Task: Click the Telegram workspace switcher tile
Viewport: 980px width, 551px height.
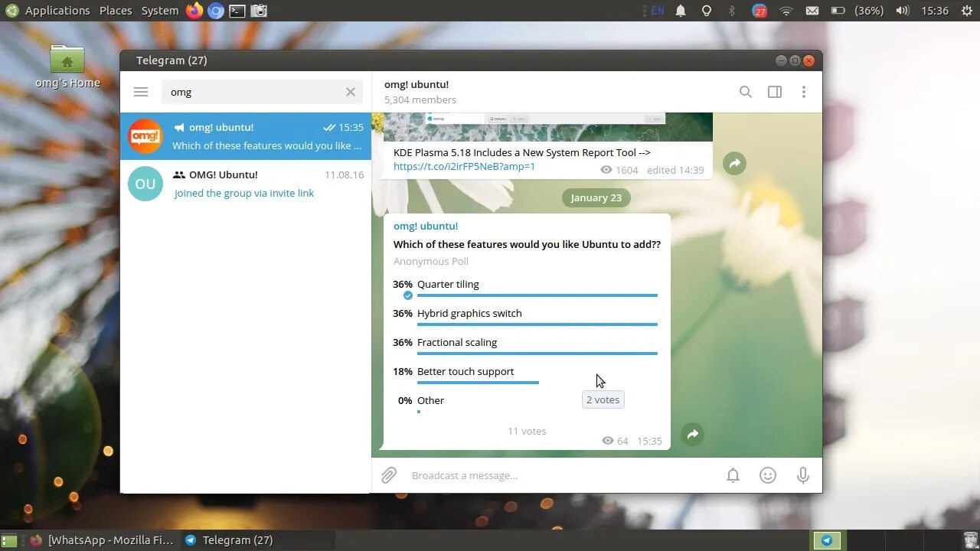Action: 827,540
